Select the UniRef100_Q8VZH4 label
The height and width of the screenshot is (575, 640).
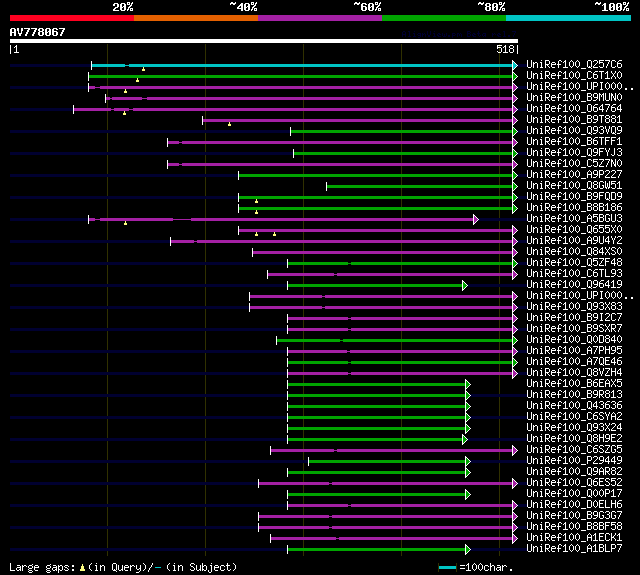click(x=574, y=373)
